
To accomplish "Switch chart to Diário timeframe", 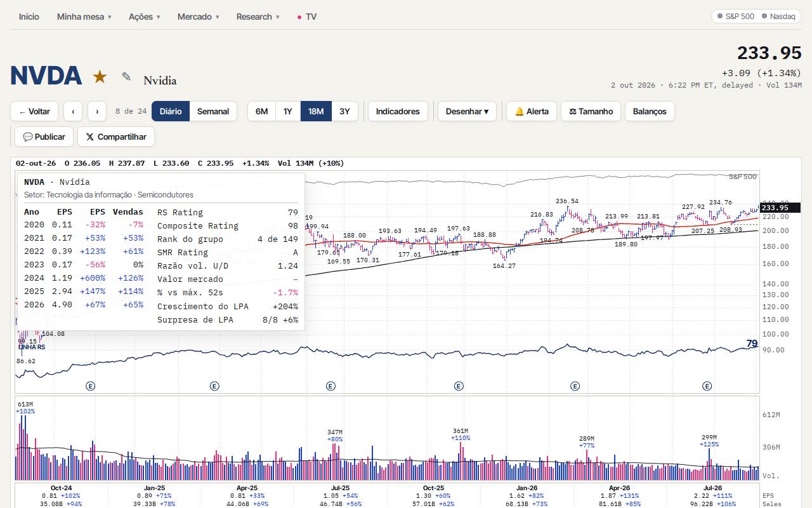I will (171, 111).
